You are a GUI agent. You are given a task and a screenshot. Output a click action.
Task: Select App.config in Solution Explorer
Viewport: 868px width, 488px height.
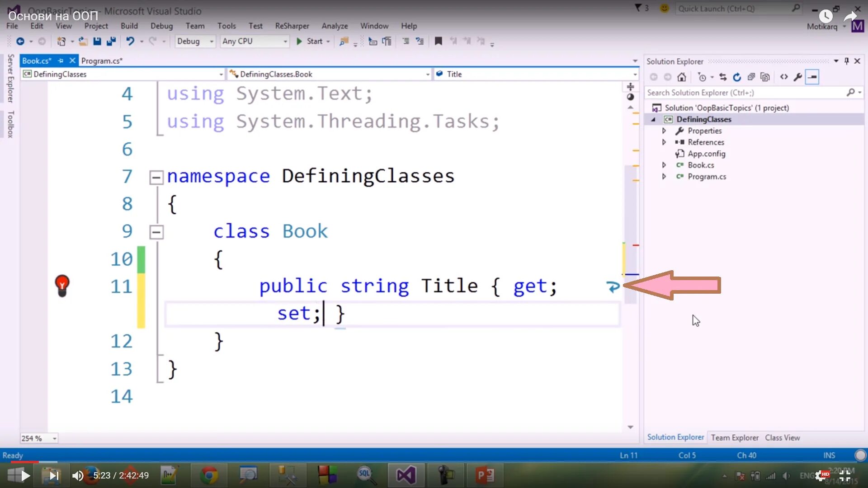706,154
